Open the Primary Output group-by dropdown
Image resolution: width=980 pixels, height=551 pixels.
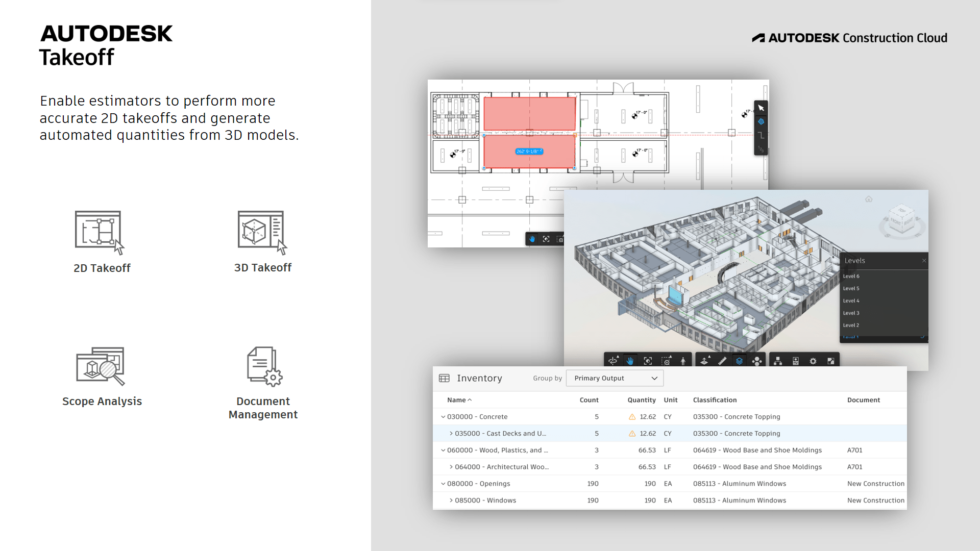pos(615,378)
